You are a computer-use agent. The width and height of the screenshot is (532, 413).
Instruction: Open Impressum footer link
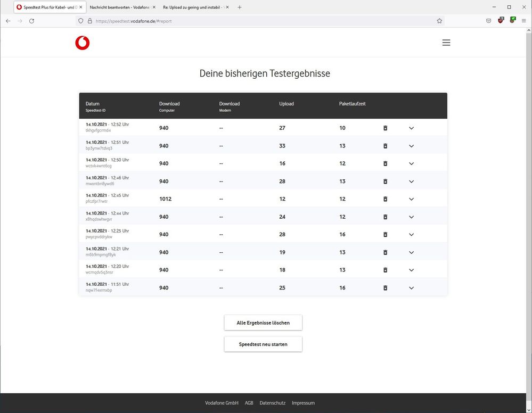pyautogui.click(x=304, y=403)
